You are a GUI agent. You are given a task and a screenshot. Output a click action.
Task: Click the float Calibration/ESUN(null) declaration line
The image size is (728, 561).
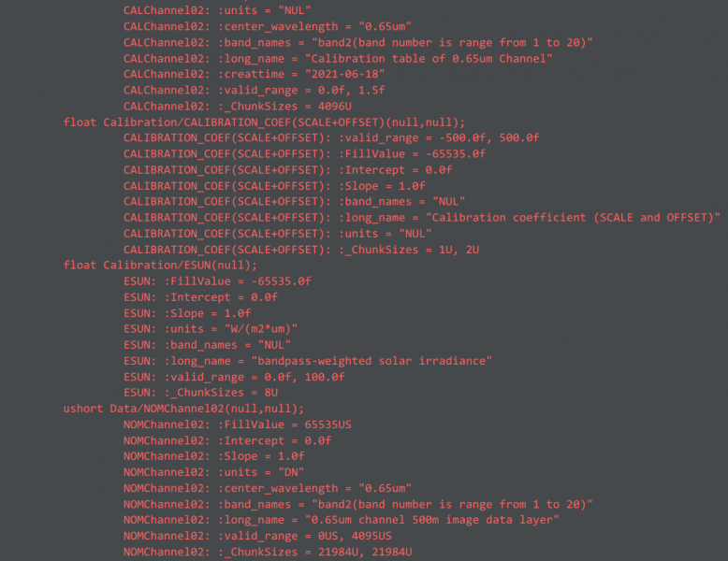tap(160, 265)
